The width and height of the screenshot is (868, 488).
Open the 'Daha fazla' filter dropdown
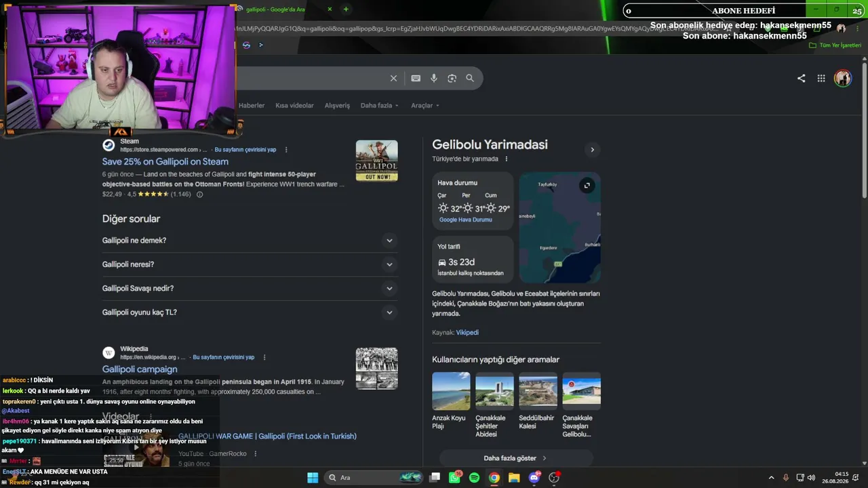(x=380, y=106)
